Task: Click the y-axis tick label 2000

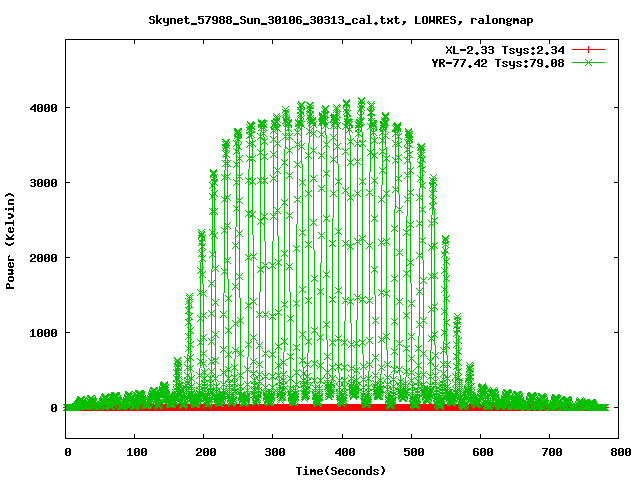Action: coord(43,258)
